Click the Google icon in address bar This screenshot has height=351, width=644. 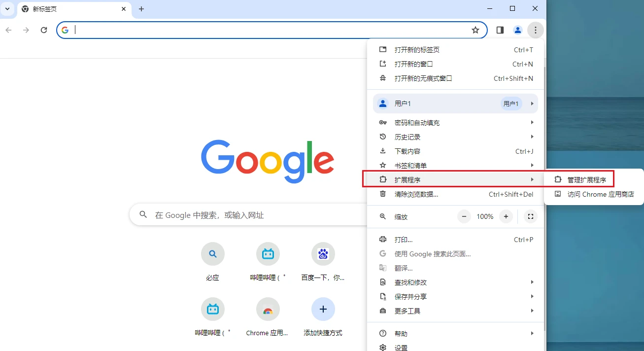(x=65, y=30)
